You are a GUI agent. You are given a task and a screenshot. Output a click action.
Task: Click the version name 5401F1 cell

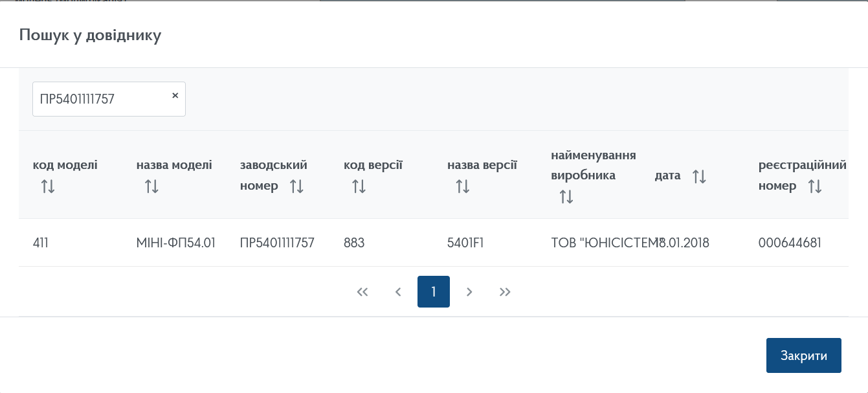pos(465,243)
